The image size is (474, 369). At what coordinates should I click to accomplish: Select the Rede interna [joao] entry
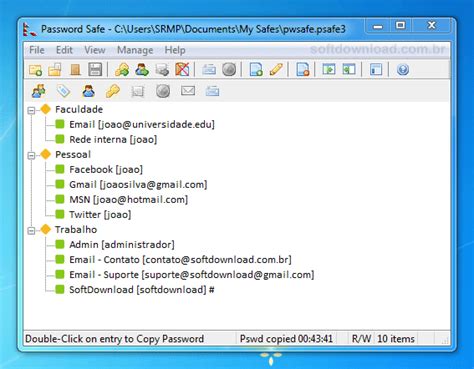pos(113,139)
